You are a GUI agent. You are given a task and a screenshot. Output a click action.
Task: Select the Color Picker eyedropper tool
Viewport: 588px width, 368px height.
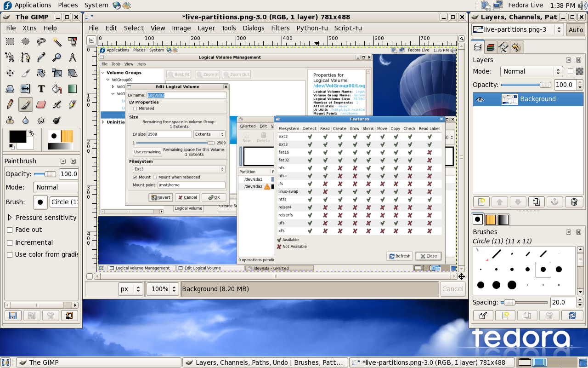coord(41,57)
